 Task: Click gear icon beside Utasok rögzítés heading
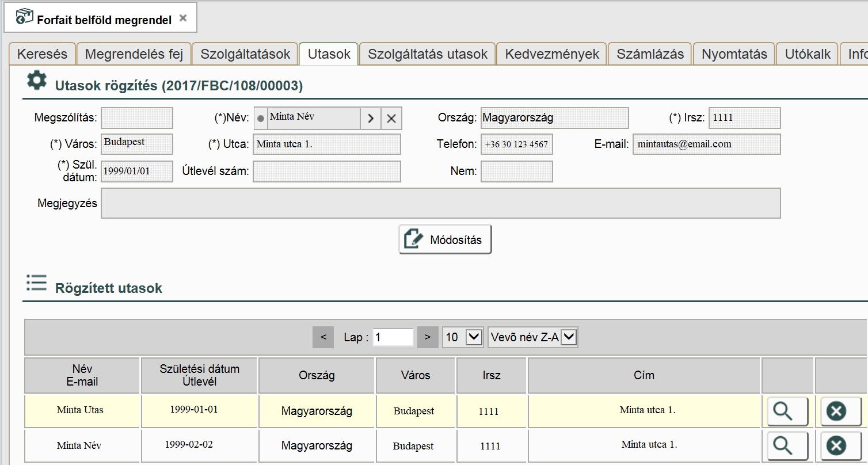37,81
